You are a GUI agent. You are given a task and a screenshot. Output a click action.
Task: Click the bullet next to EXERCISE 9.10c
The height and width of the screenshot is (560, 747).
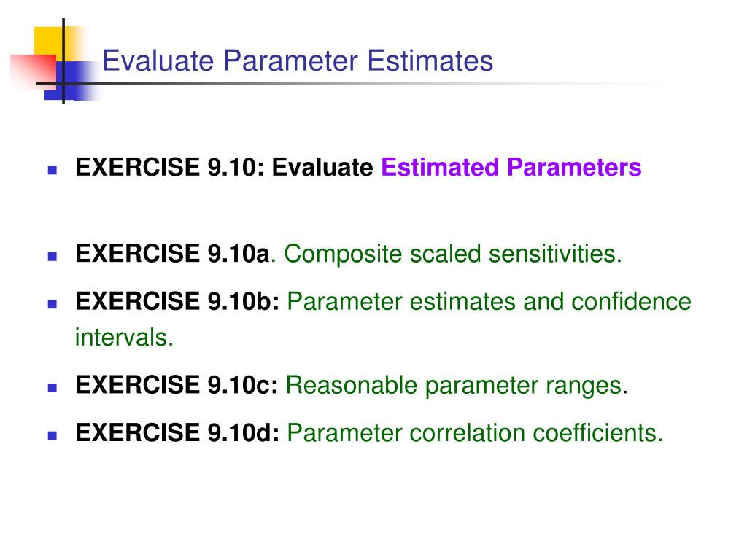pos(53,388)
